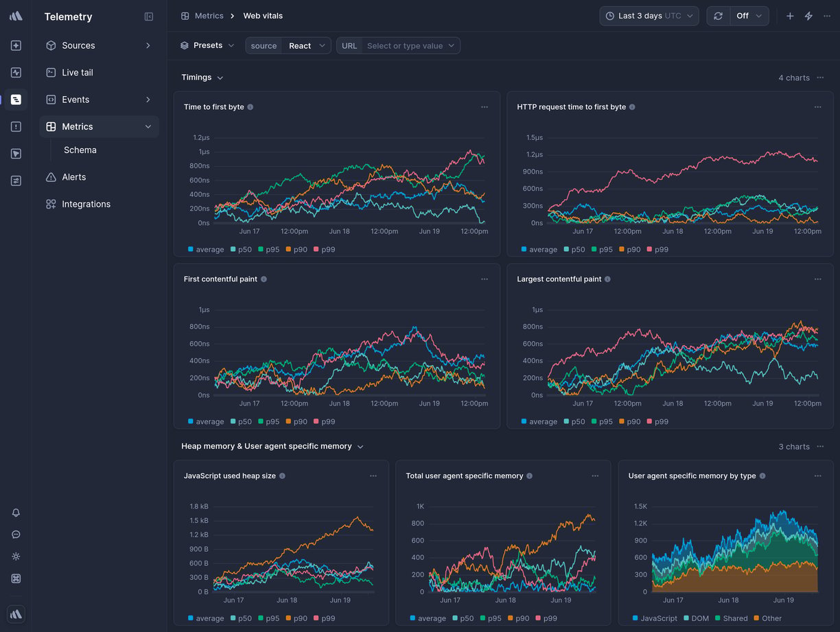Click the logo at top of left rail
This screenshot has height=632, width=840.
pos(16,16)
